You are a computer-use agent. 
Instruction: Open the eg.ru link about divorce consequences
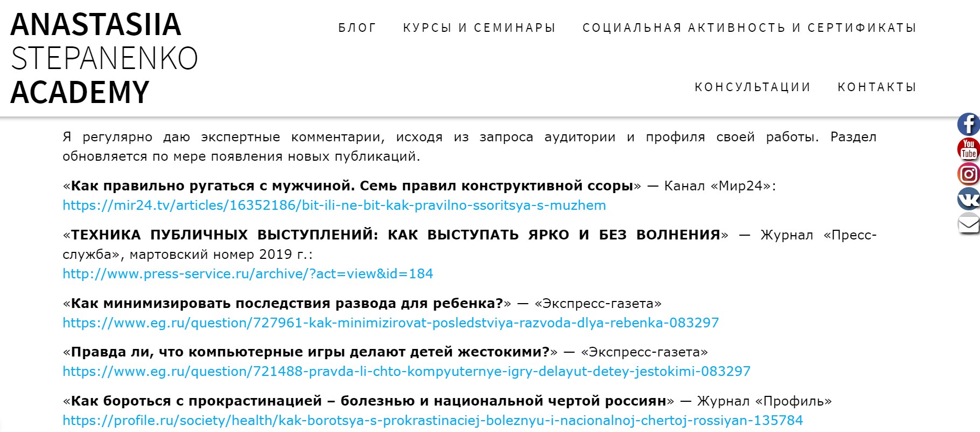click(x=390, y=323)
